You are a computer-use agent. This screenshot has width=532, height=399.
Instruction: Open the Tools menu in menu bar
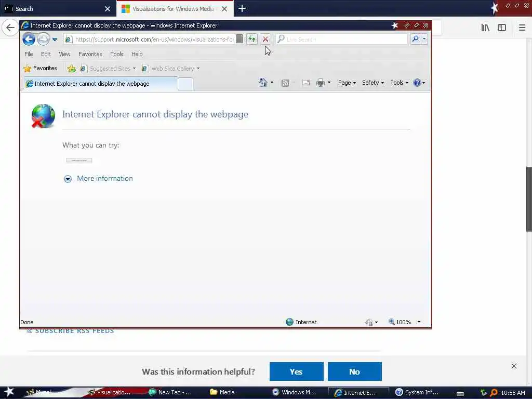117,54
